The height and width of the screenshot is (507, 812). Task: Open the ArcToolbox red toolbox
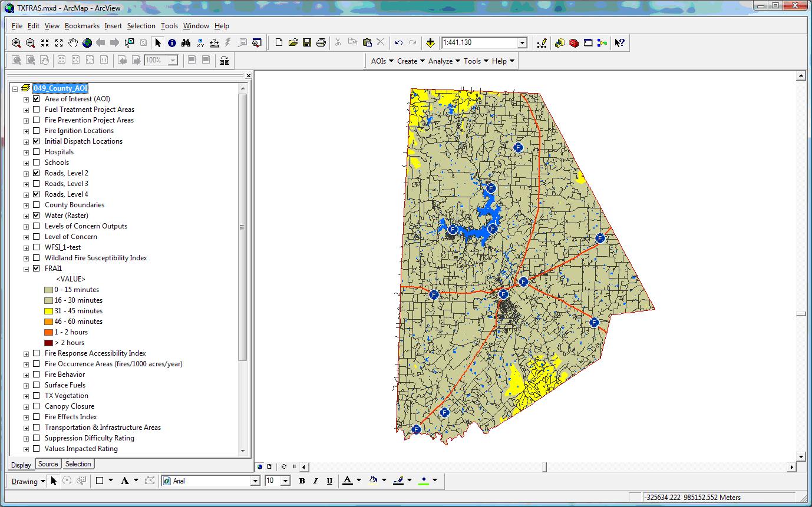tap(574, 42)
